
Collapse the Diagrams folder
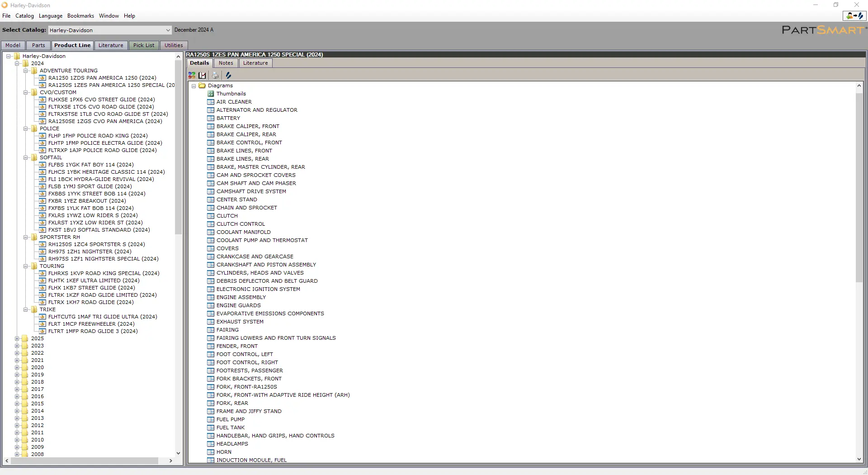click(194, 86)
